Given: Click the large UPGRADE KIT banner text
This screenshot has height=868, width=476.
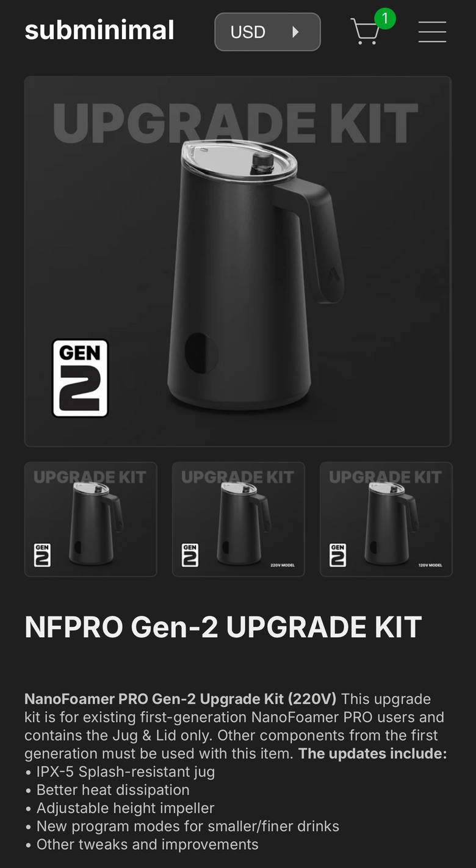Looking at the screenshot, I should coord(236,123).
